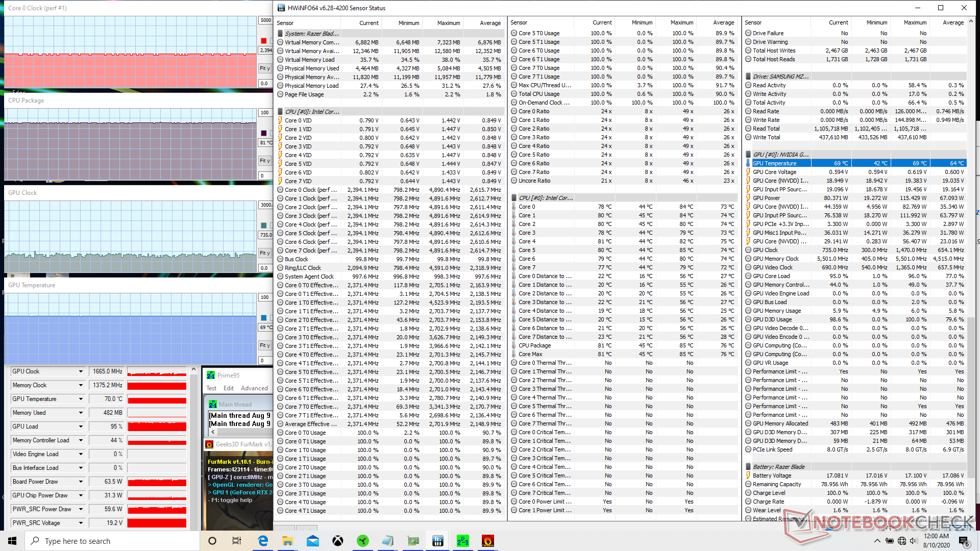
Task: Open Board Power Draw dropdown
Action: 81,482
